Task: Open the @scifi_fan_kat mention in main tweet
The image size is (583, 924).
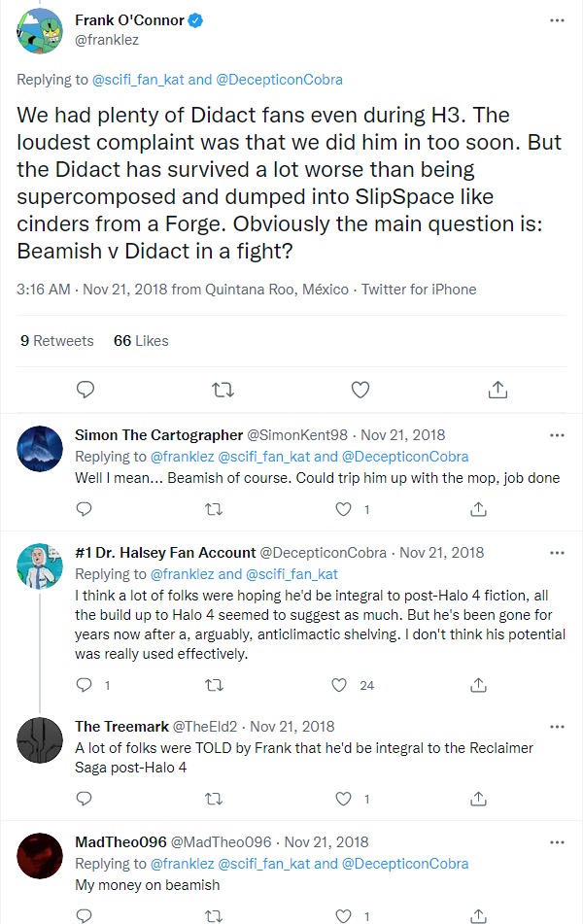Action: pos(152,80)
